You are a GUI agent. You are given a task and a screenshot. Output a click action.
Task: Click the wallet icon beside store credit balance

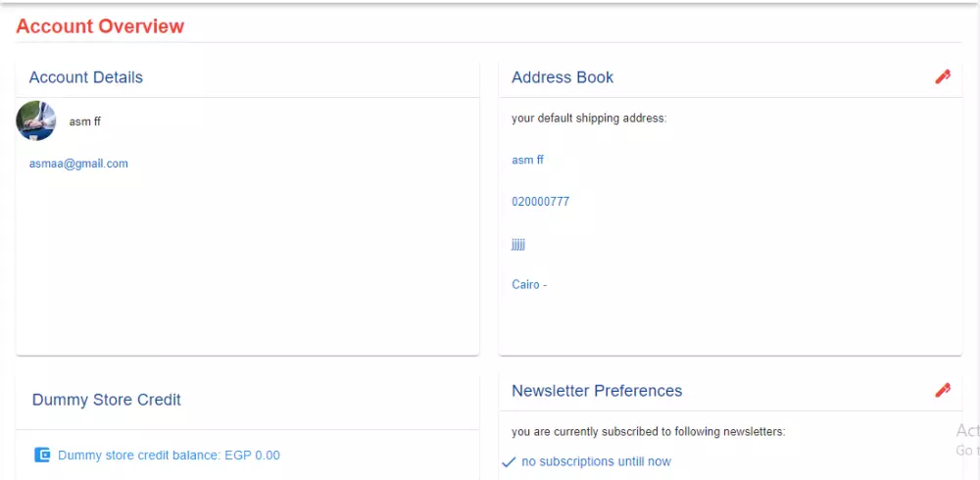point(42,455)
